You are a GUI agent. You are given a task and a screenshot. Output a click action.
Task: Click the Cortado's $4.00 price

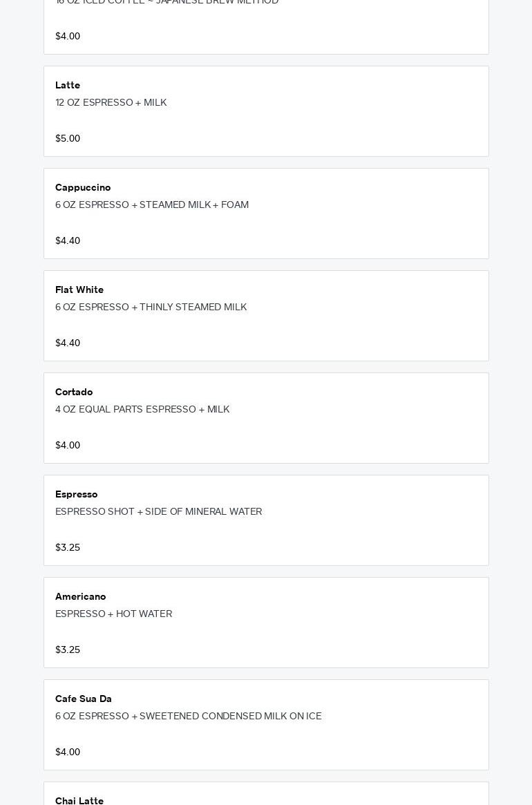(68, 445)
